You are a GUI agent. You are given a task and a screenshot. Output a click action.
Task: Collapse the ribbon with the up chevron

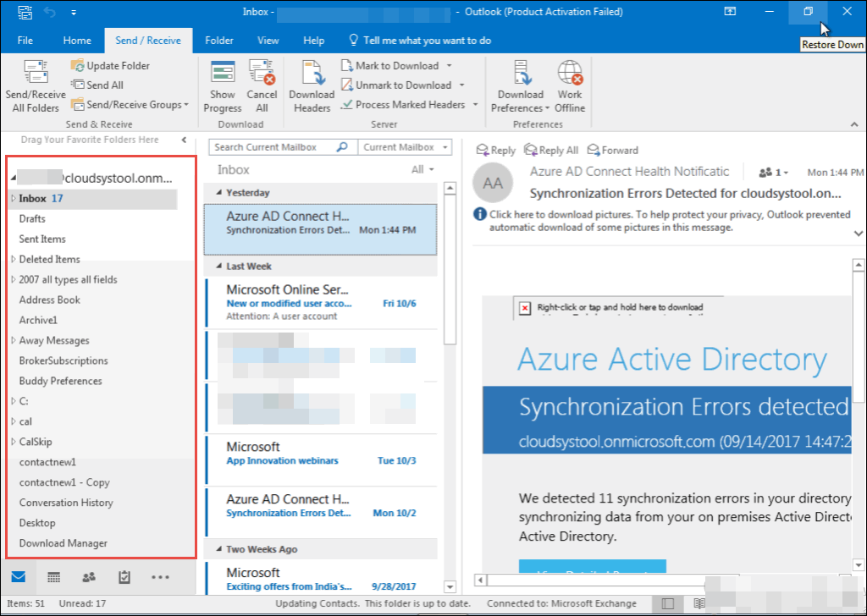tap(855, 125)
